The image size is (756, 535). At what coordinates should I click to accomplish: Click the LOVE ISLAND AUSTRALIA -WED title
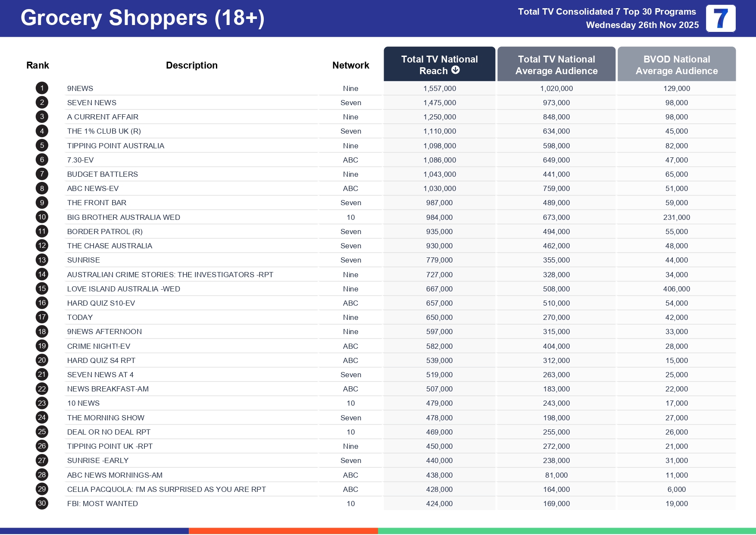coord(123,289)
